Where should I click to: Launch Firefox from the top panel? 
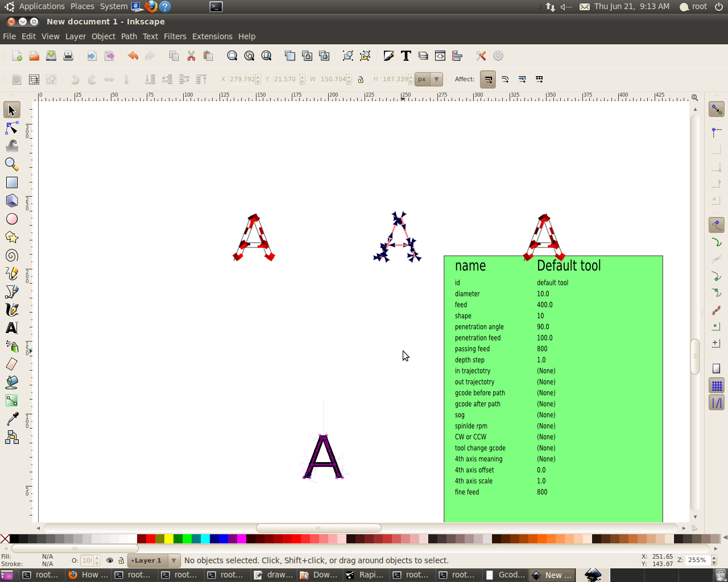[151, 7]
